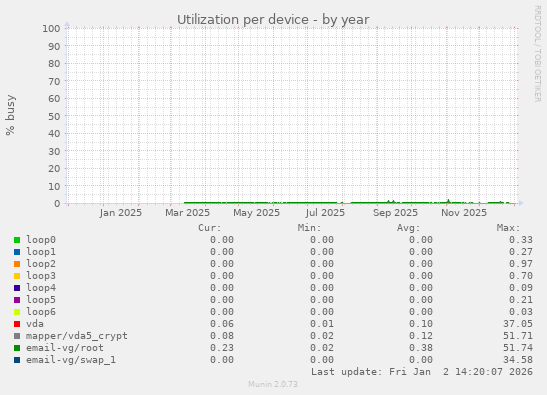Click the graph title Utilization per device
Screen dimensions: 547x395
(x=273, y=20)
